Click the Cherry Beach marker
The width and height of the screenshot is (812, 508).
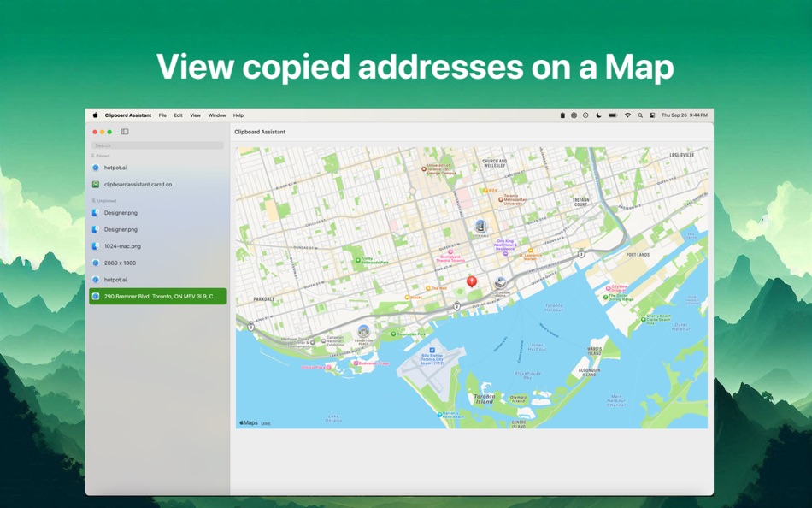coord(643,319)
